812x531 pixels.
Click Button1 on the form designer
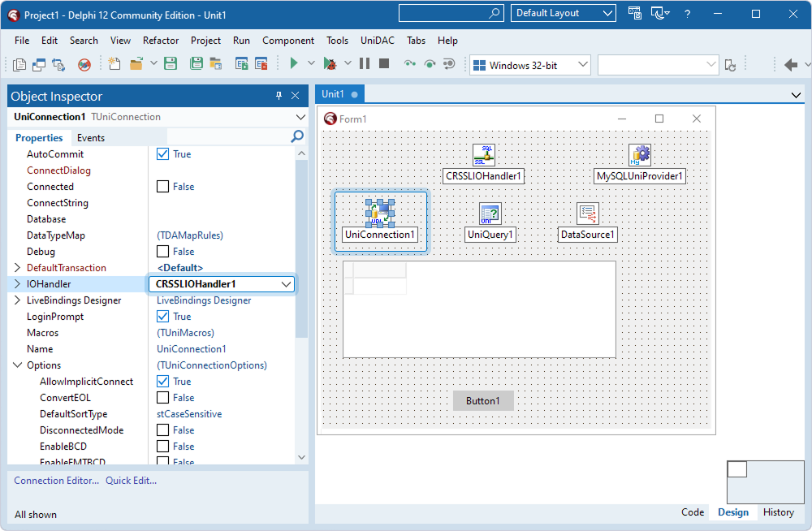(483, 401)
